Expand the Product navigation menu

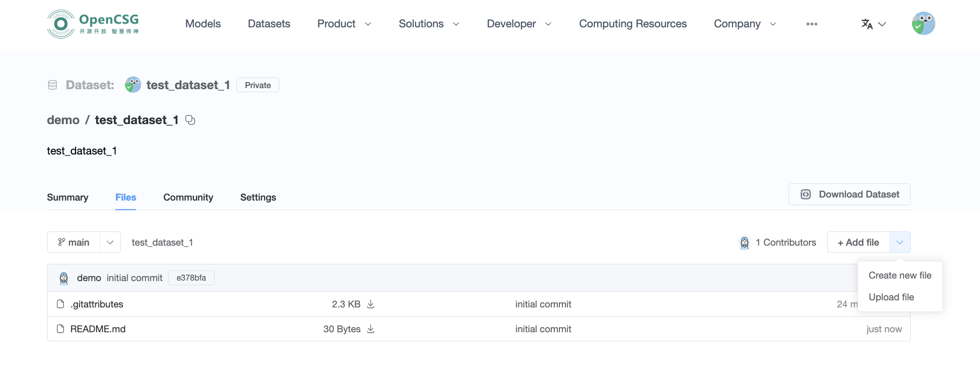pyautogui.click(x=344, y=24)
